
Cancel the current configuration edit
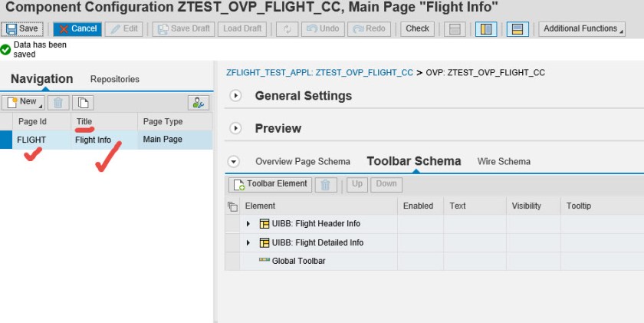pyautogui.click(x=77, y=29)
